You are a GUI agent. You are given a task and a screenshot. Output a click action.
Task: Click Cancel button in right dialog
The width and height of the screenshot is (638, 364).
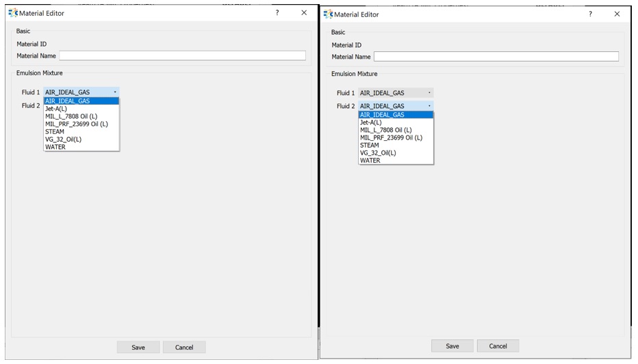498,346
